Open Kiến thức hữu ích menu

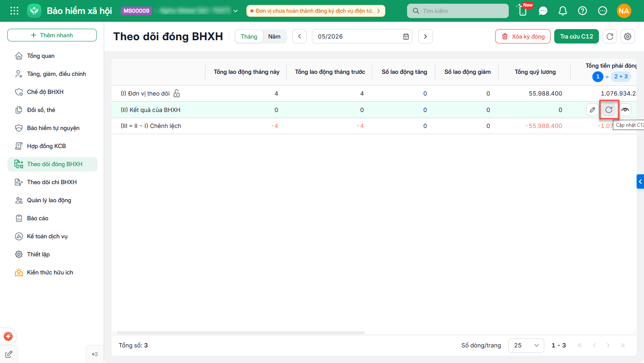coord(52,272)
